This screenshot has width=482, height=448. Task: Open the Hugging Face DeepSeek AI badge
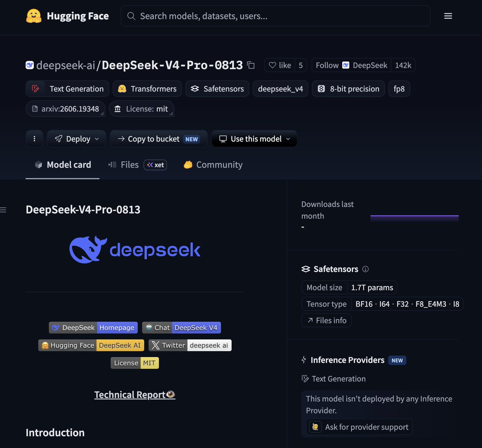[91, 345]
